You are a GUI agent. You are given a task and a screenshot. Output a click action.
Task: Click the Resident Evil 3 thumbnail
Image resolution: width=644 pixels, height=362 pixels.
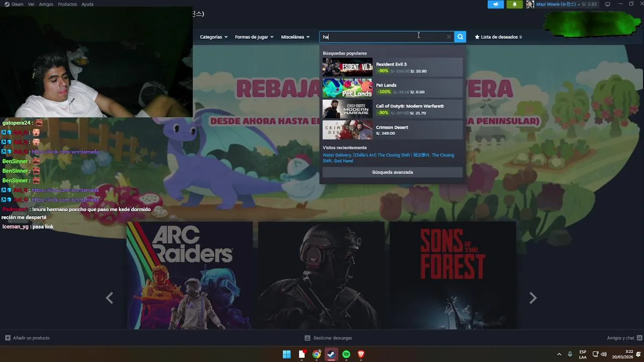[x=348, y=67]
